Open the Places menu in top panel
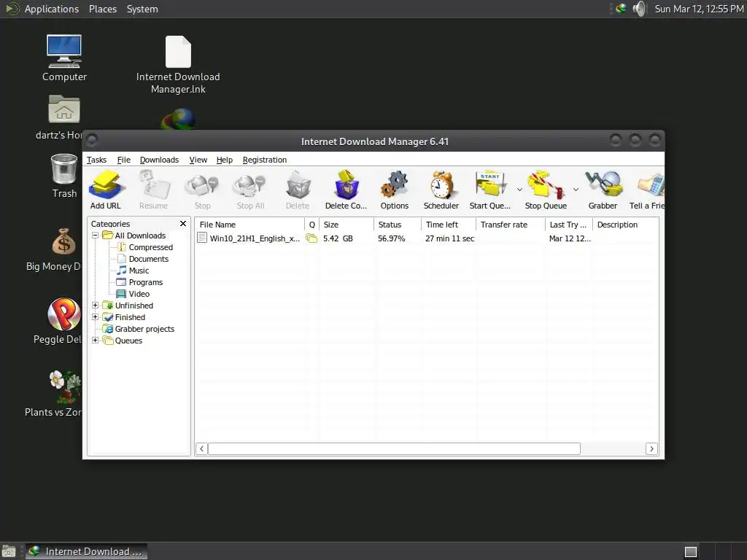Screen dimensions: 747x560 pos(103,9)
